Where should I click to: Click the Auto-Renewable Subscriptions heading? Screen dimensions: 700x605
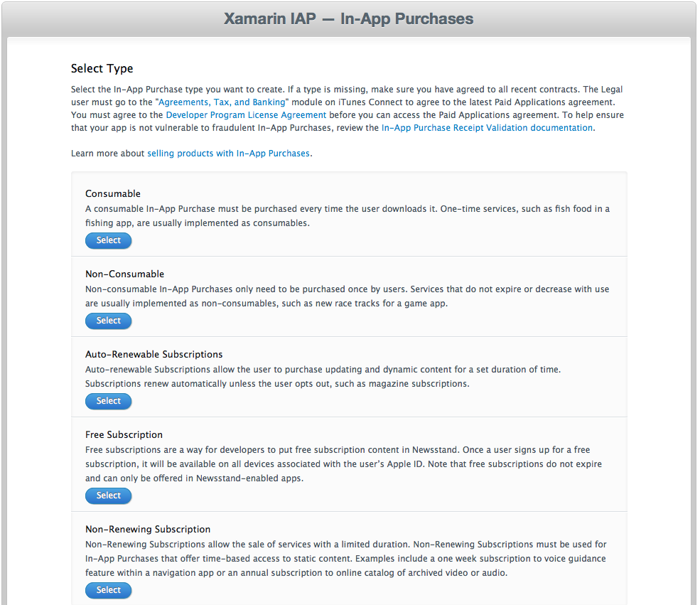154,355
